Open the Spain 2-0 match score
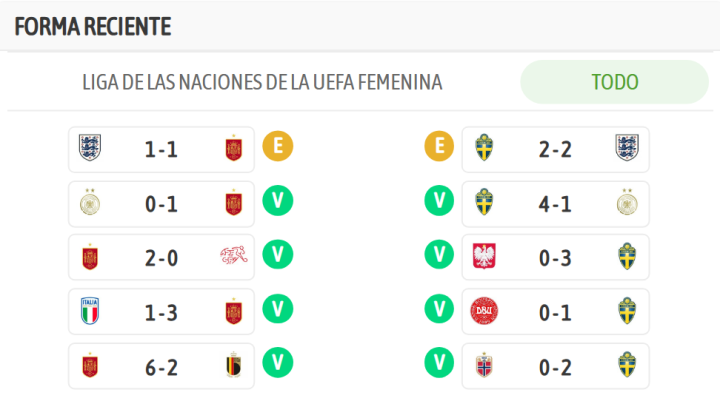This screenshot has height=401, width=720. [161, 257]
